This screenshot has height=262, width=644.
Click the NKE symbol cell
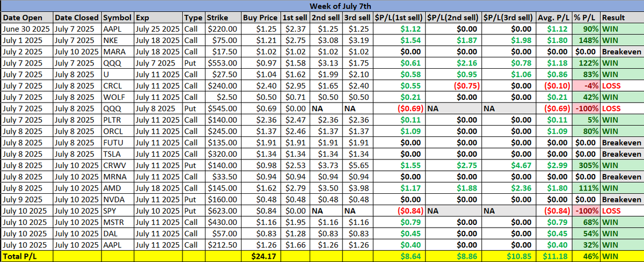(118, 40)
